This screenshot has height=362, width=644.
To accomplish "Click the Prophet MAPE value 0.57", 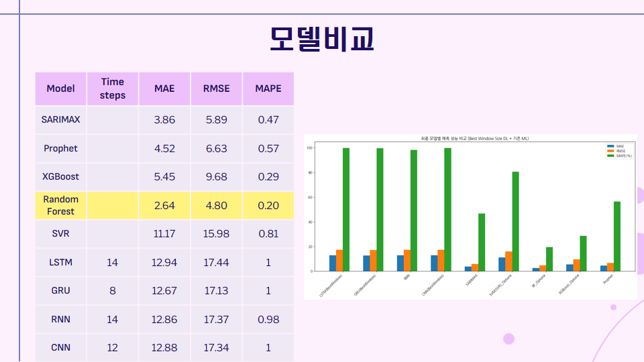I will pos(268,149).
